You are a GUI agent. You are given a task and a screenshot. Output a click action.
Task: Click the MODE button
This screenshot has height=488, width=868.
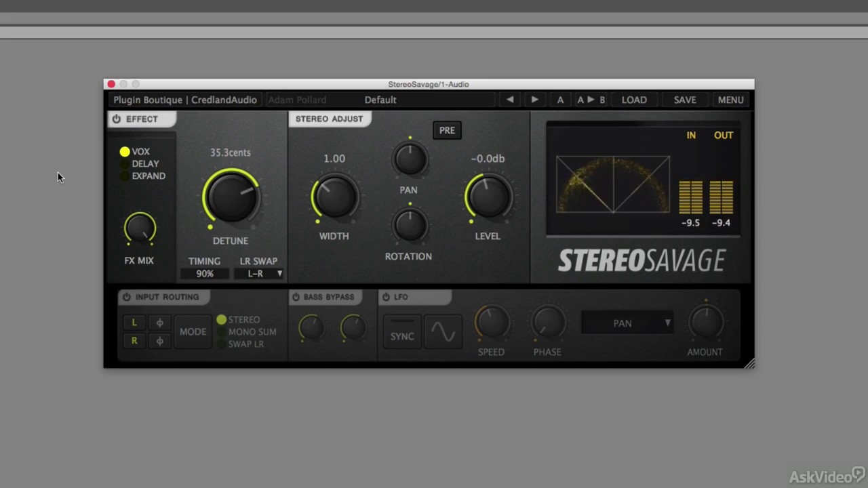click(193, 332)
